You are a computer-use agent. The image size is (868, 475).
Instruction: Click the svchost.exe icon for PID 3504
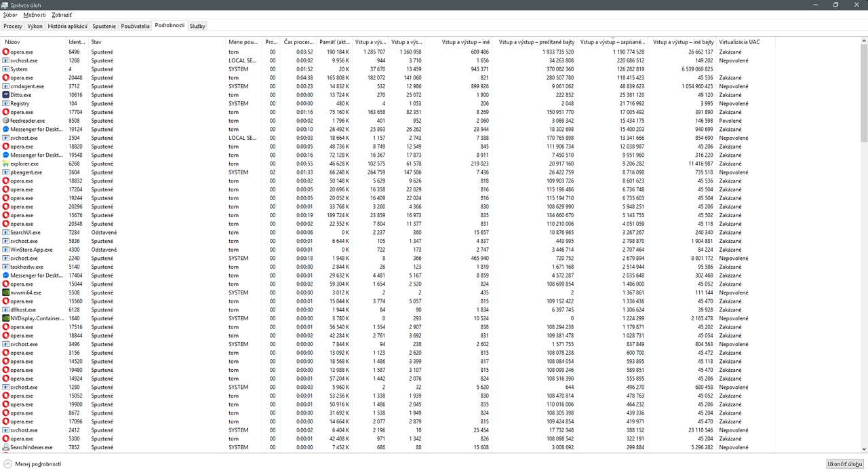click(6, 138)
